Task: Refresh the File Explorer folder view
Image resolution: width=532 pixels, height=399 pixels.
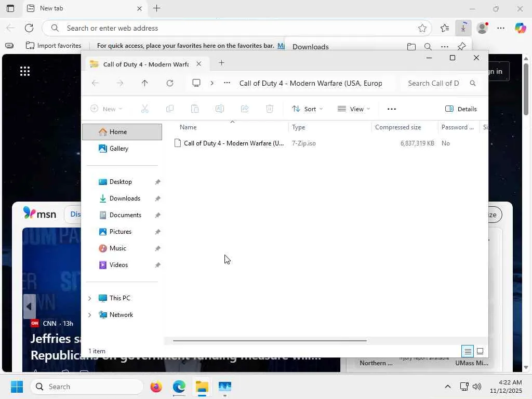Action: click(170, 83)
